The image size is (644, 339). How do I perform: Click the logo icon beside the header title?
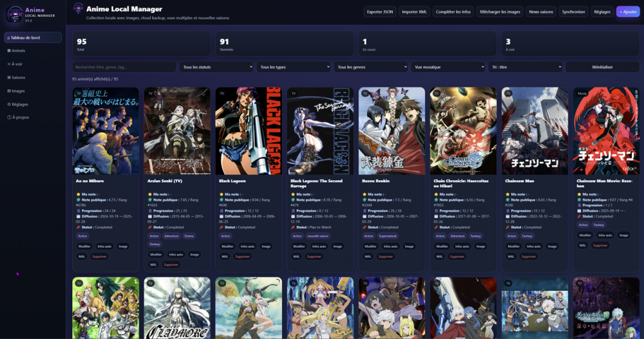(78, 8)
